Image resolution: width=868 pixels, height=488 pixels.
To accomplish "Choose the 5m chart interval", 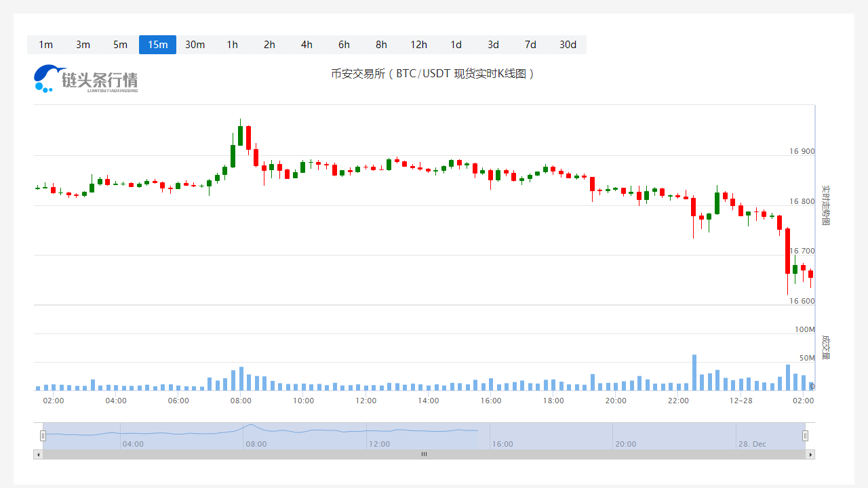I will coord(120,45).
